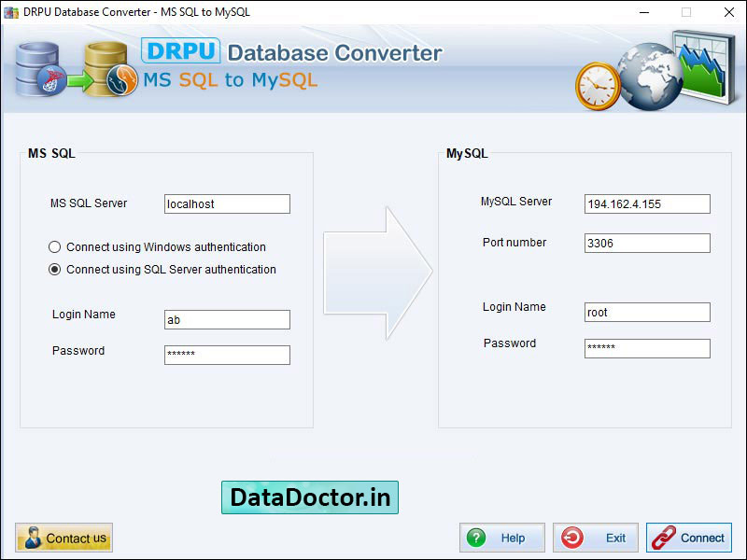Select the Help question mark icon
The width and height of the screenshot is (747, 560).
(x=478, y=537)
